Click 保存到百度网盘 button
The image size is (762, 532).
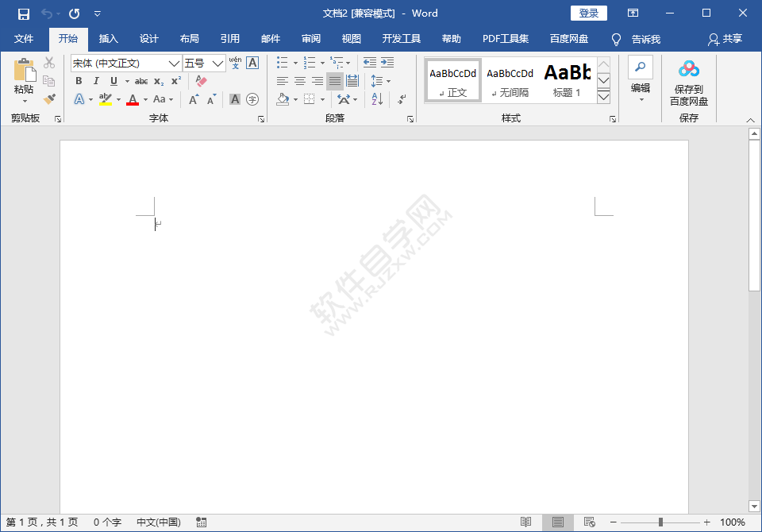pyautogui.click(x=688, y=83)
